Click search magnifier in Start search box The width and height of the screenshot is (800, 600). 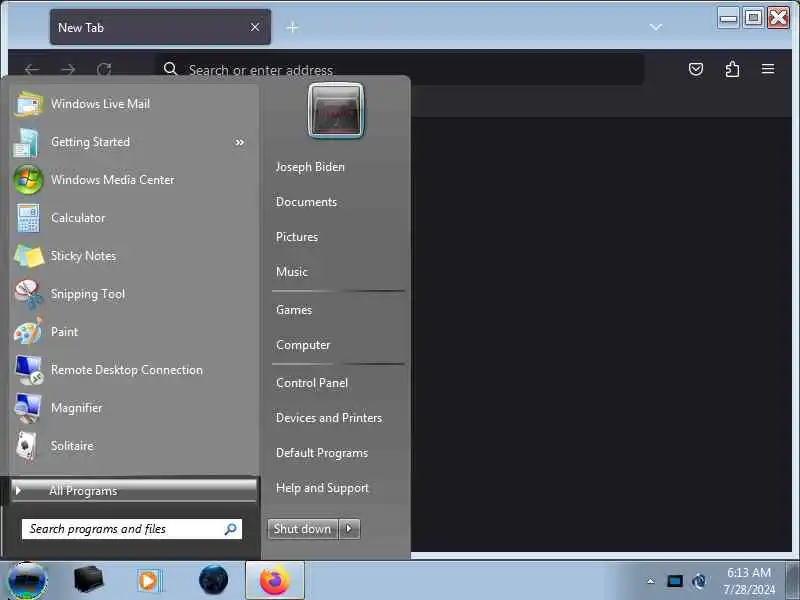(231, 529)
